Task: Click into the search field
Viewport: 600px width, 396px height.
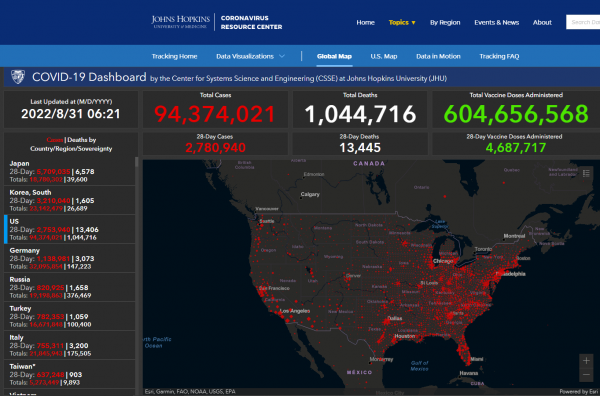Action: point(583,22)
